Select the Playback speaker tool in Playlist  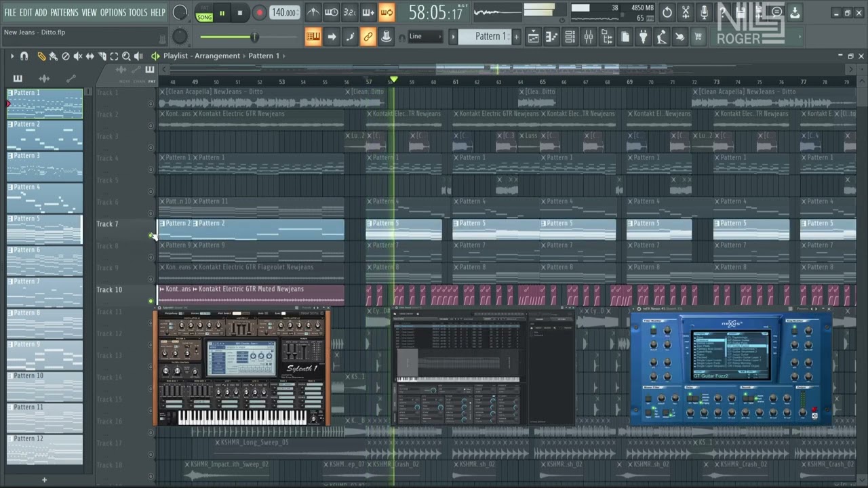[138, 56]
